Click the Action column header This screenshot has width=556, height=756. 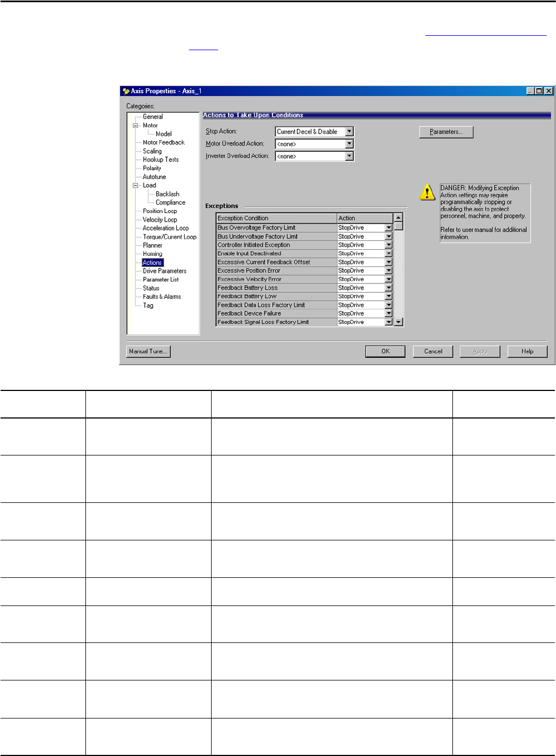pos(365,218)
